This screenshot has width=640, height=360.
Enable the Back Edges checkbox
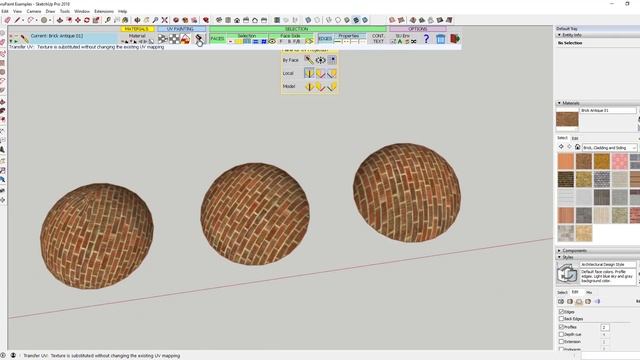pyautogui.click(x=561, y=319)
